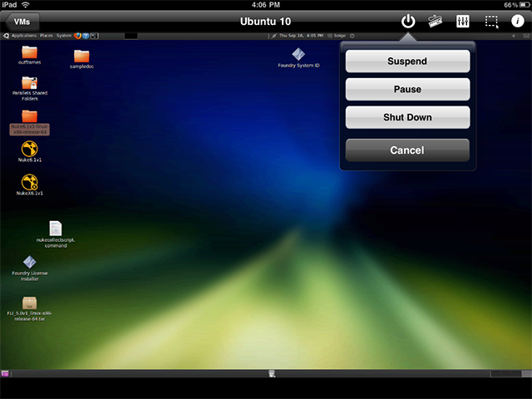
Task: Select the NukeX6.1v1 launcher icon
Action: tap(30, 185)
